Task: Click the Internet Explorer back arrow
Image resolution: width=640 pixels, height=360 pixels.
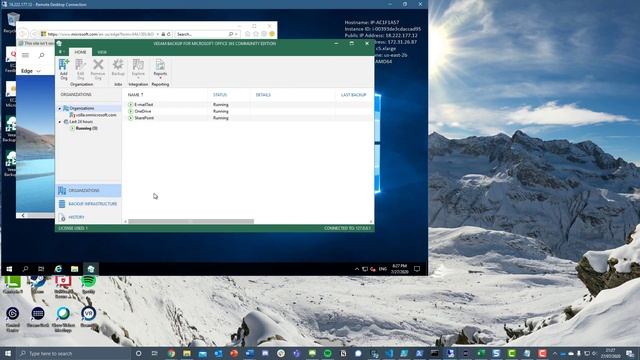Action: pos(23,34)
